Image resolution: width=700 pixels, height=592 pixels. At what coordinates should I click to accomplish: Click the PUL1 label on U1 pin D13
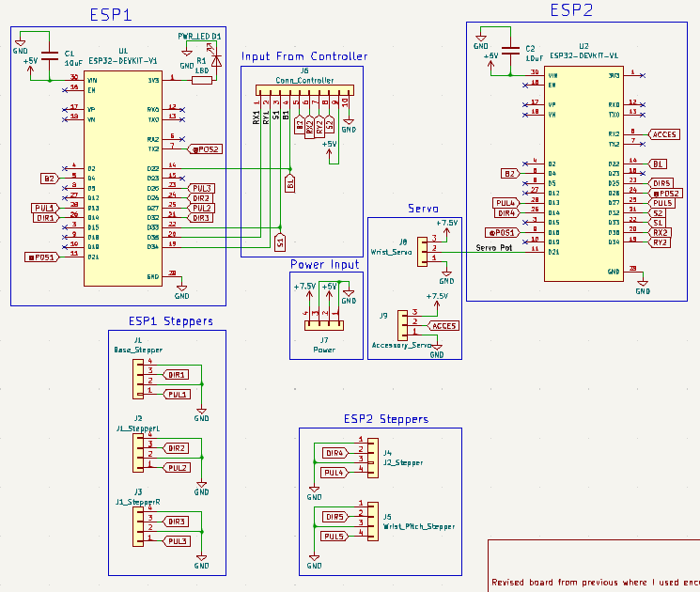(45, 208)
